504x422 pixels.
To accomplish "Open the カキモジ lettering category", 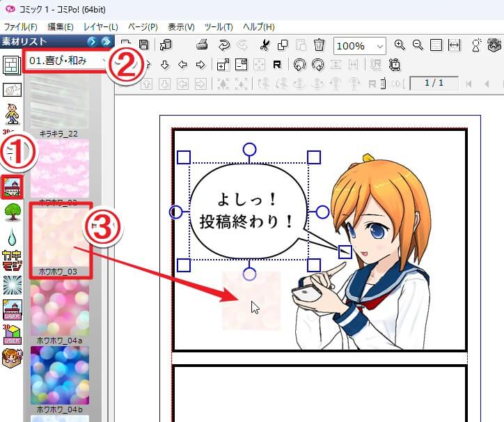I will [13, 261].
